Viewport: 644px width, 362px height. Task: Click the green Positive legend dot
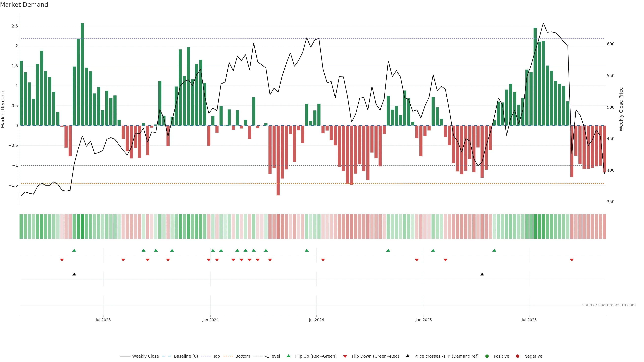coord(487,356)
